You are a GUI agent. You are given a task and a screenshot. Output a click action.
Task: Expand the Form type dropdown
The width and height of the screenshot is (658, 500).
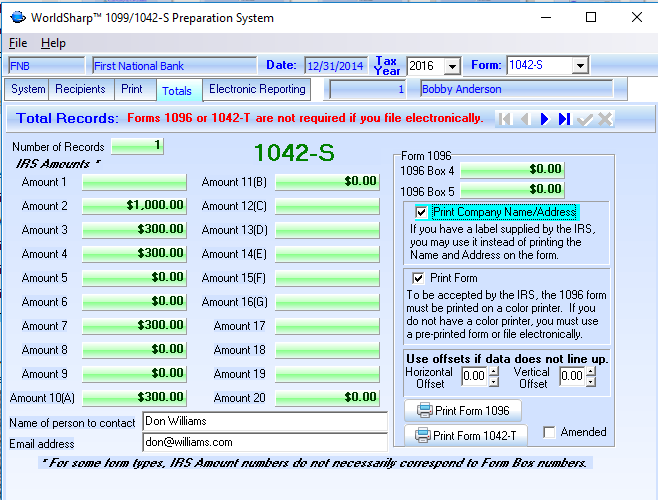click(579, 66)
